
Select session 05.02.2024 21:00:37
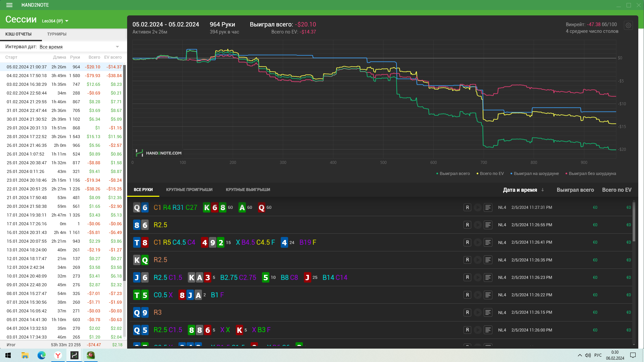pos(62,67)
